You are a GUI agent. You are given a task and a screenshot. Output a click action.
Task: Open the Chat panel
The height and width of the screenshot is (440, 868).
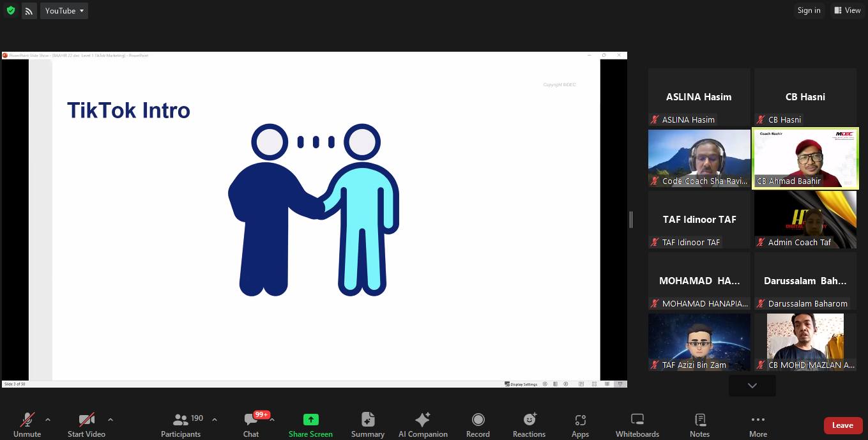point(251,425)
